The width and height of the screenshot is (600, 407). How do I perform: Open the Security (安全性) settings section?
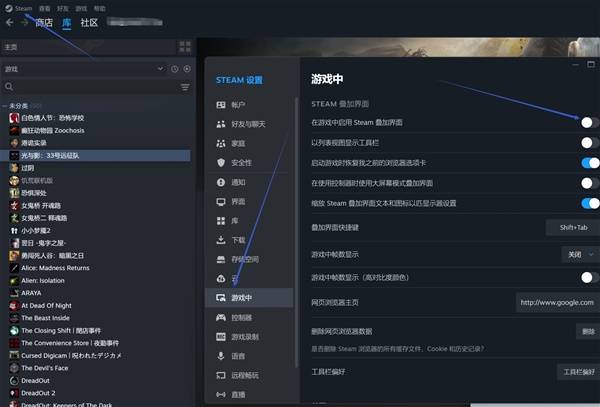tap(249, 163)
